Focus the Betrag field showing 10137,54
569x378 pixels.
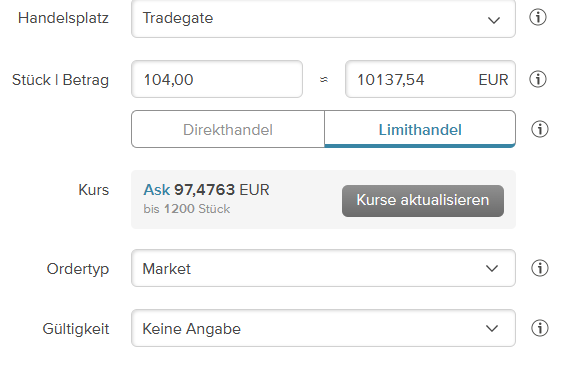(x=430, y=79)
